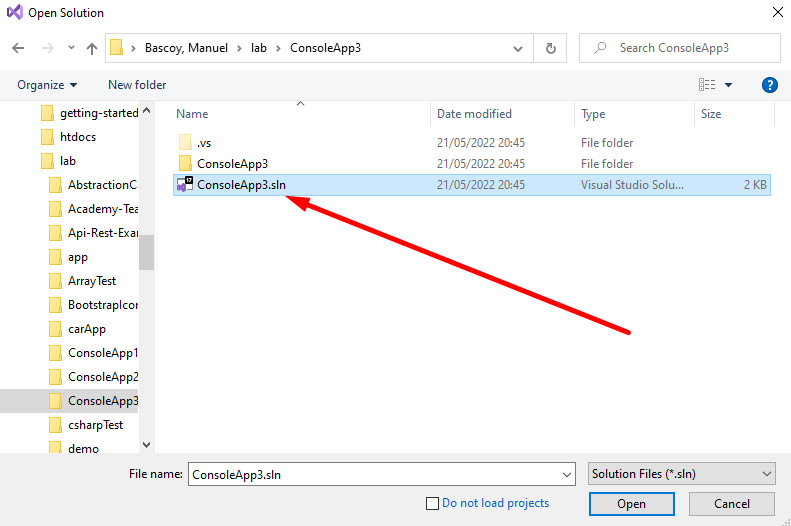The image size is (791, 526).
Task: Click the navigation pane vertical scrollbar thumb
Action: (147, 252)
